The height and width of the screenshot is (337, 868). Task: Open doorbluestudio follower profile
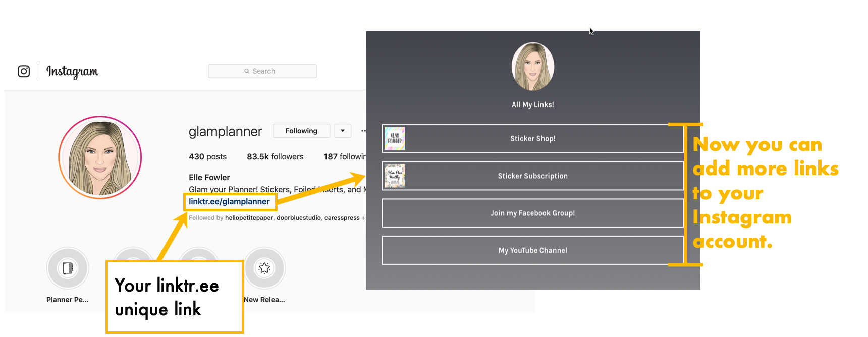(299, 218)
